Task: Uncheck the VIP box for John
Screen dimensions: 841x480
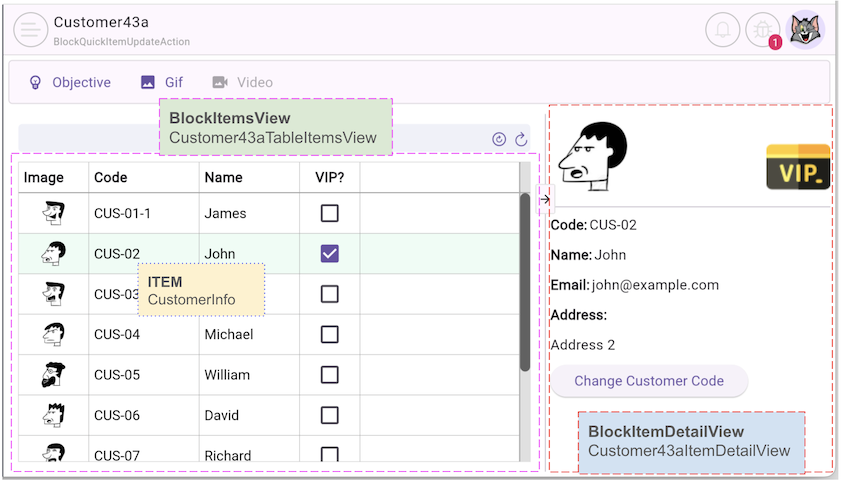Action: click(x=329, y=254)
